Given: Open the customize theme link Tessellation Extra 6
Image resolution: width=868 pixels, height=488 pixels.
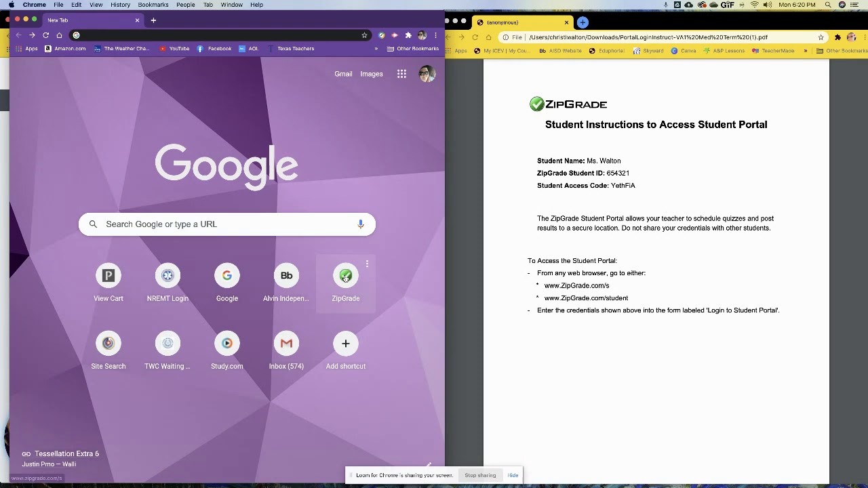Looking at the screenshot, I should pos(60,454).
